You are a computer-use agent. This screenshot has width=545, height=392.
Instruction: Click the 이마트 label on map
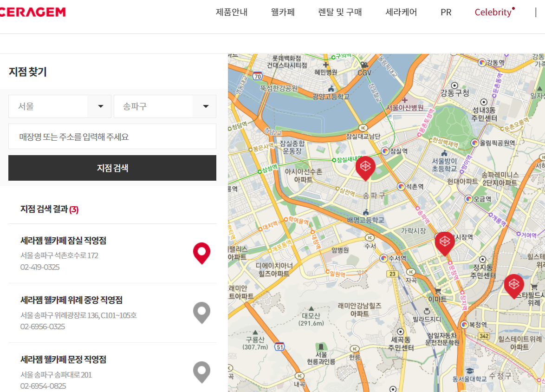pos(437,299)
